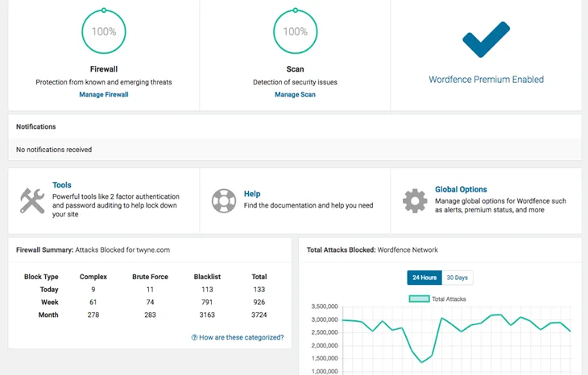Click Protection from known and emerging threats text
The height and width of the screenshot is (375, 588).
[104, 82]
